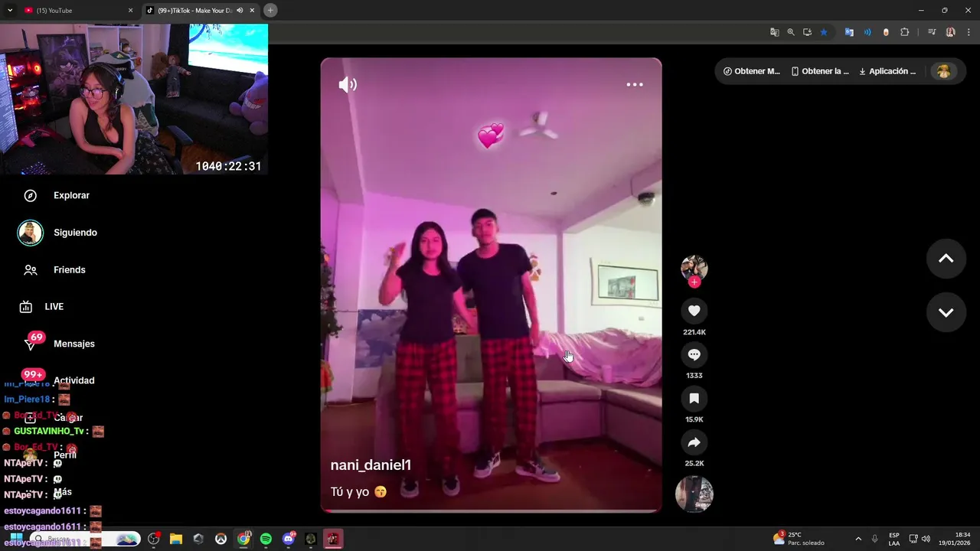Open OBS Studio from the taskbar
Viewport: 980px width, 551px height.
point(154,539)
